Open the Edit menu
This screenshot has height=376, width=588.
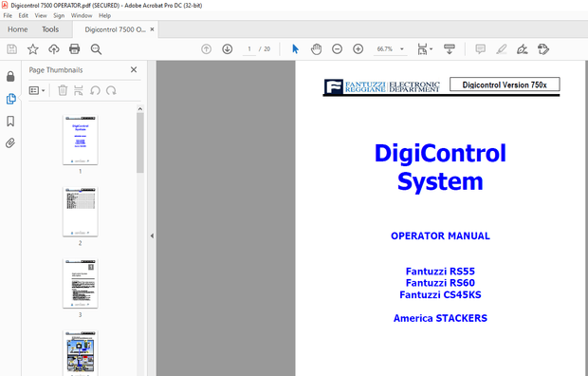click(x=24, y=15)
